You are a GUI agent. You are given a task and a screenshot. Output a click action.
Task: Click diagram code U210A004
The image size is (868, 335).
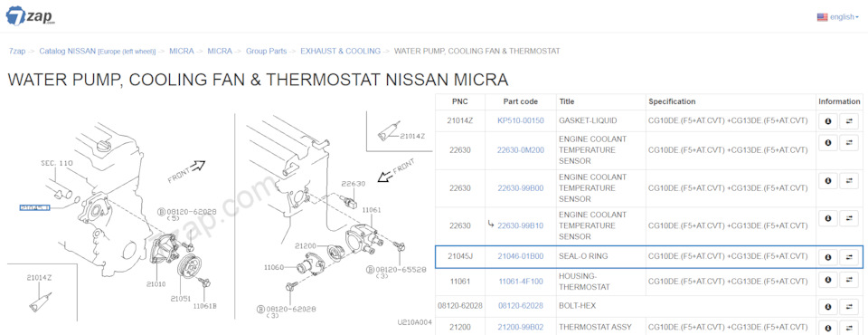click(x=414, y=322)
